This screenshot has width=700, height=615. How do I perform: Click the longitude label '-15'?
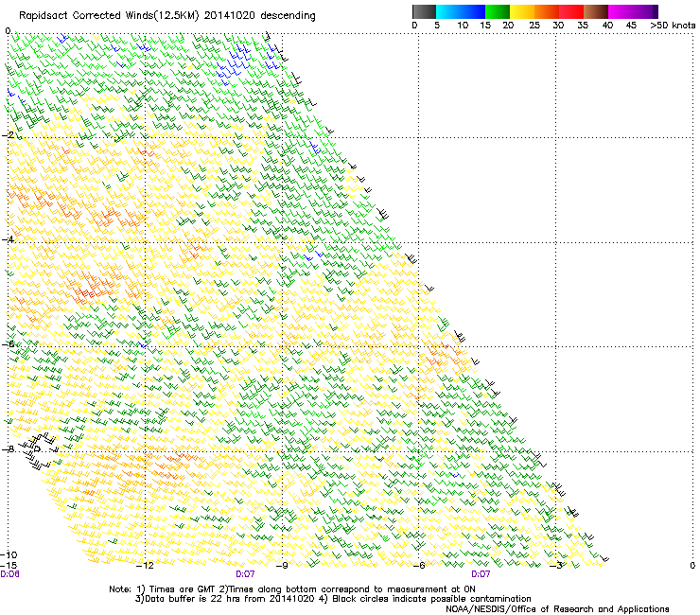[9, 565]
